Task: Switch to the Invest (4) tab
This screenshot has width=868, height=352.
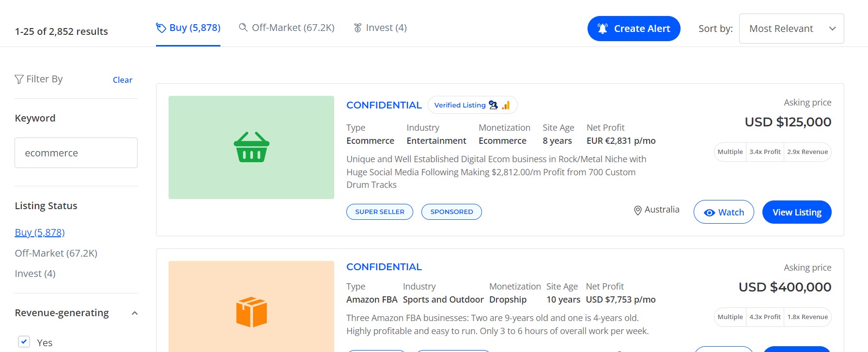Action: pos(380,28)
